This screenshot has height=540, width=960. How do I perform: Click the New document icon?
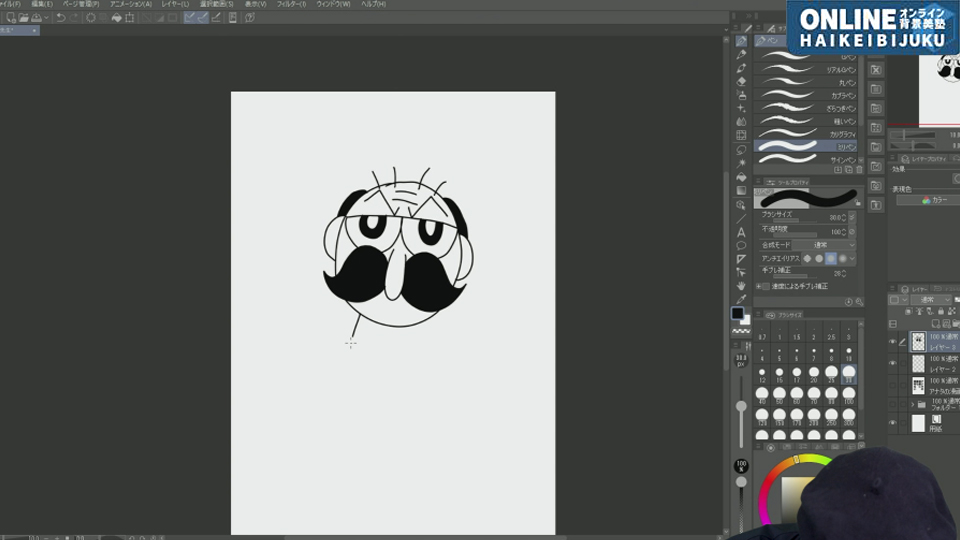click(x=11, y=18)
